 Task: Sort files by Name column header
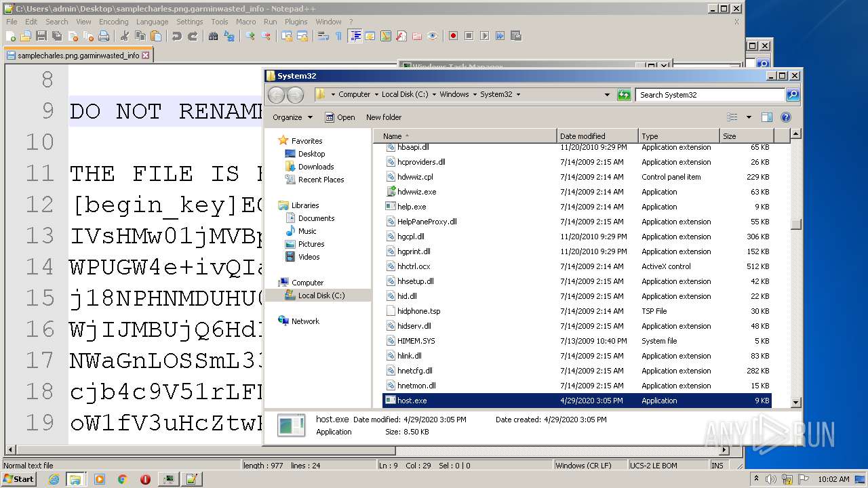[x=465, y=136]
